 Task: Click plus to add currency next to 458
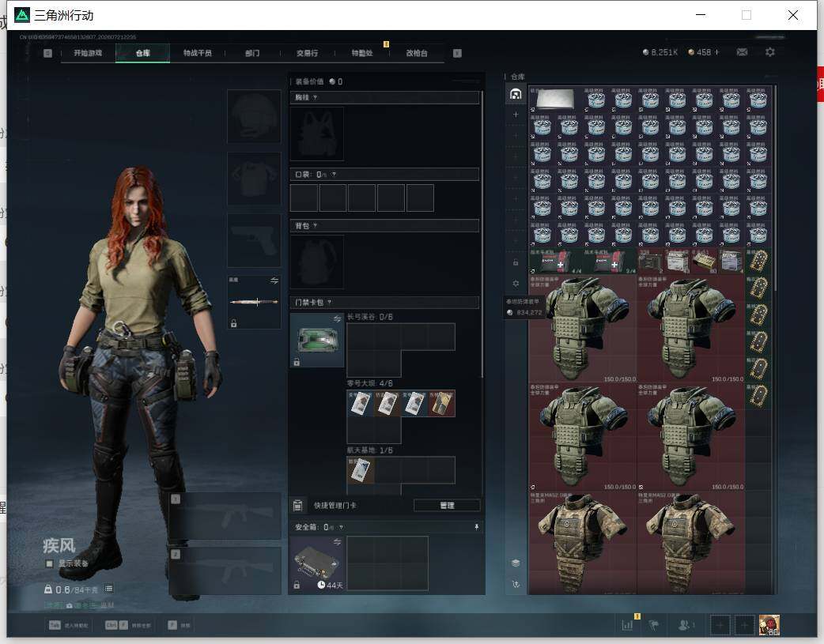[716, 52]
